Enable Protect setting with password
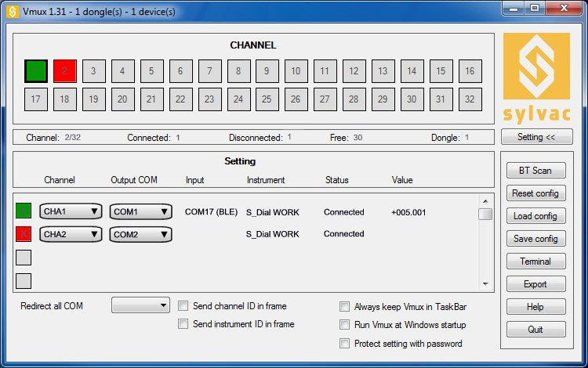Screen dimensions: 588x368 (x=345, y=343)
